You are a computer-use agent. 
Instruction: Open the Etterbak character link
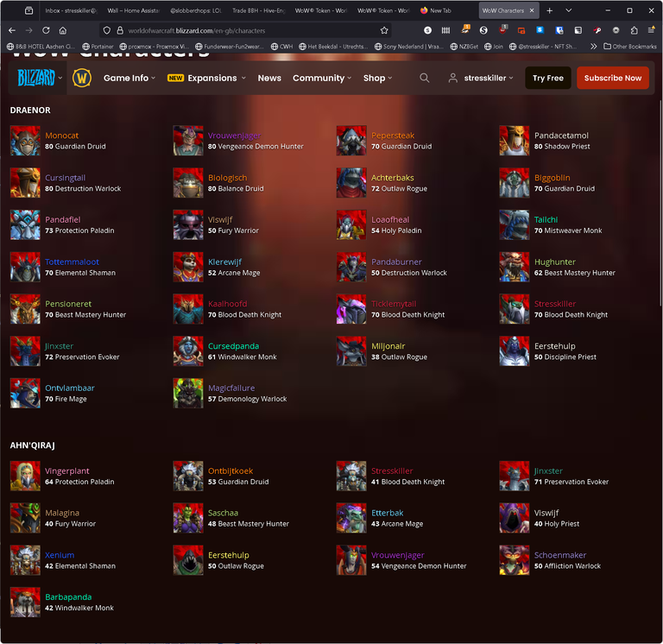click(388, 513)
